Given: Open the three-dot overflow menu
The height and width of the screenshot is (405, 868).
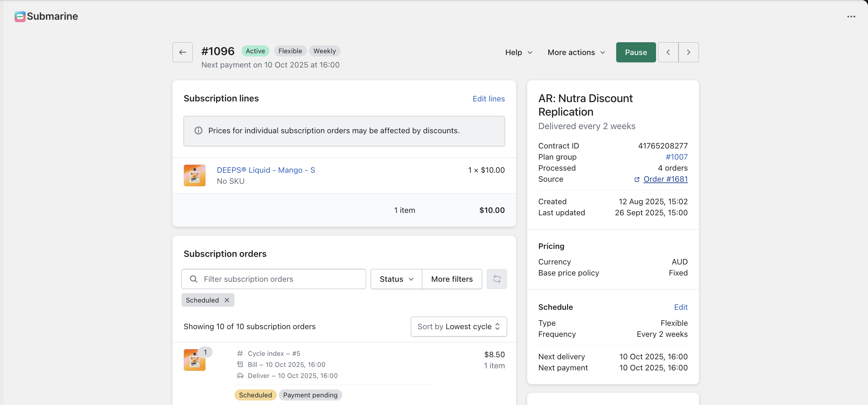Looking at the screenshot, I should point(851,17).
